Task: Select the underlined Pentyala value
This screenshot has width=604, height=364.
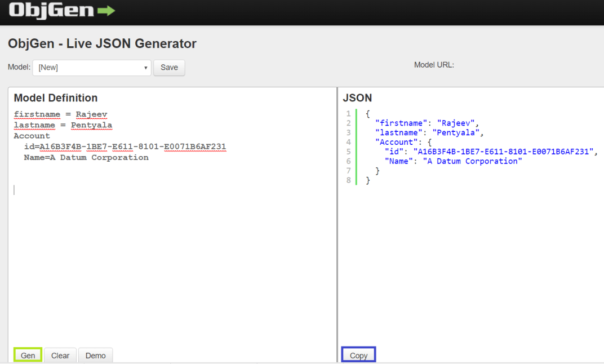Action: pyautogui.click(x=91, y=125)
